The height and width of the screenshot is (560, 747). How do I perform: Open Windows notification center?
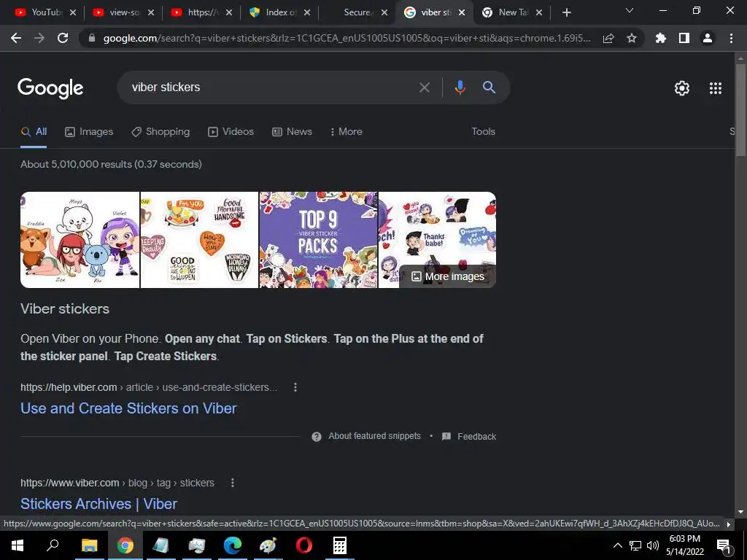click(724, 545)
